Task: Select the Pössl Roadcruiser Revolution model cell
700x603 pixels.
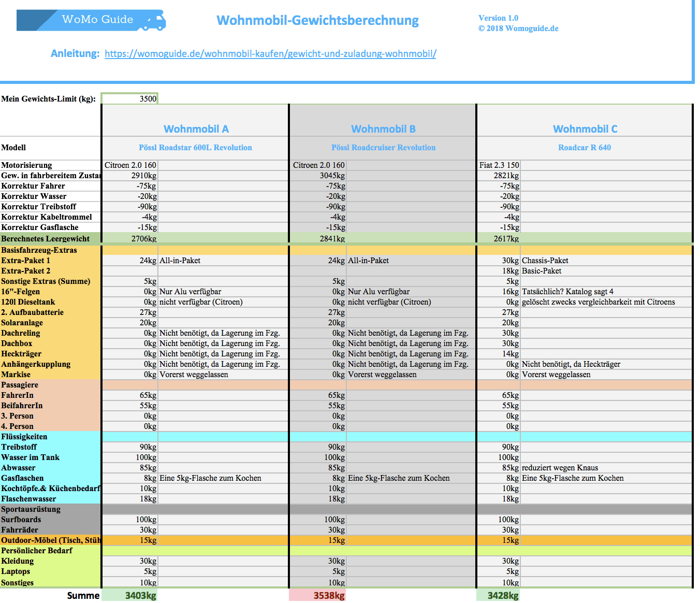Action: point(383,148)
